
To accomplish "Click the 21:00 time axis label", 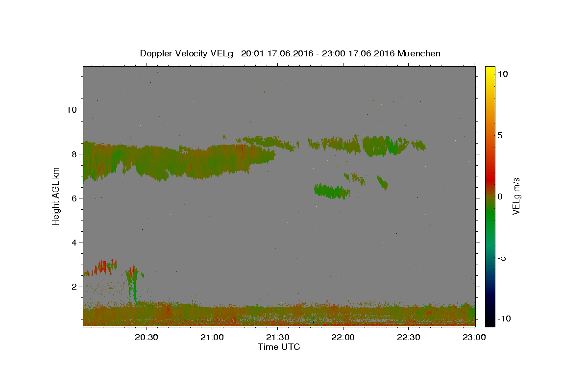I will [212, 337].
